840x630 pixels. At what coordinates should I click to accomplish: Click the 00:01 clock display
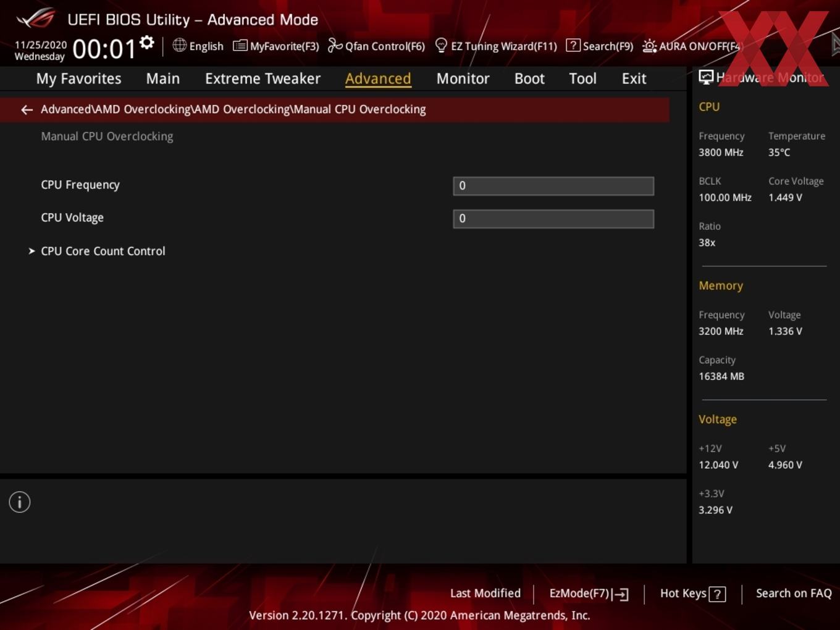pos(104,49)
